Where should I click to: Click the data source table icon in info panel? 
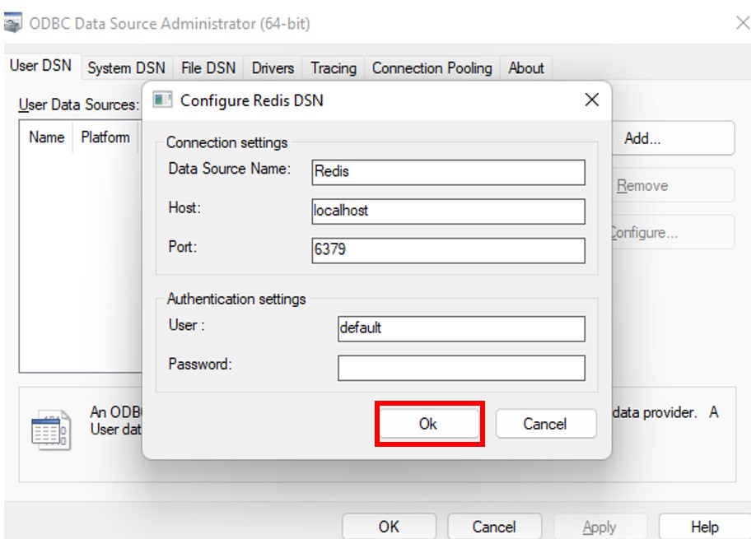click(x=51, y=430)
